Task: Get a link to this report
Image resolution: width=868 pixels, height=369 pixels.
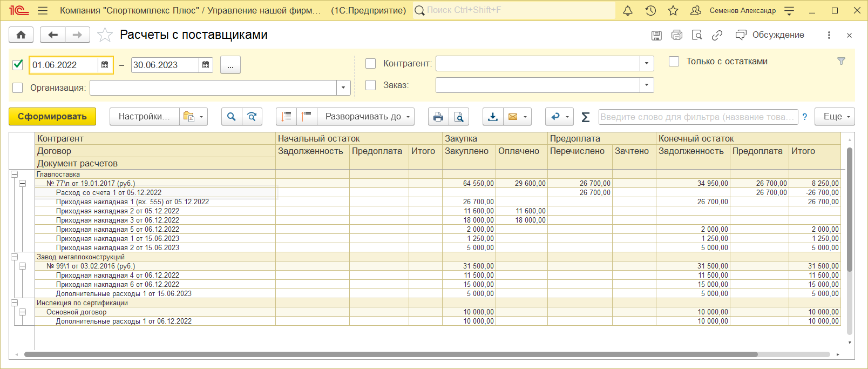Action: [x=717, y=35]
